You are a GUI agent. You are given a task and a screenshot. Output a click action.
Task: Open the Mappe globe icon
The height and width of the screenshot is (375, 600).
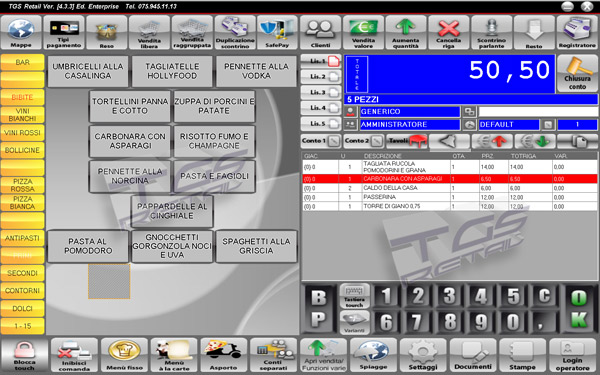tap(21, 33)
